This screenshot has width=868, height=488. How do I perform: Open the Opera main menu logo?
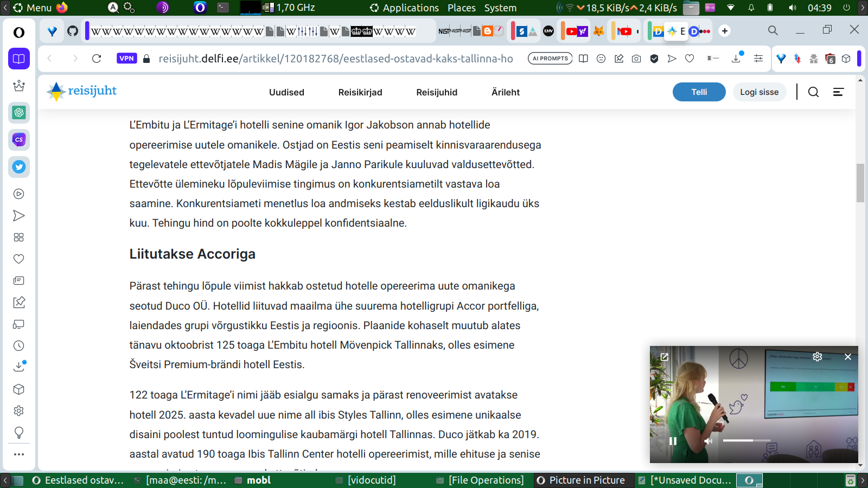pyautogui.click(x=19, y=33)
